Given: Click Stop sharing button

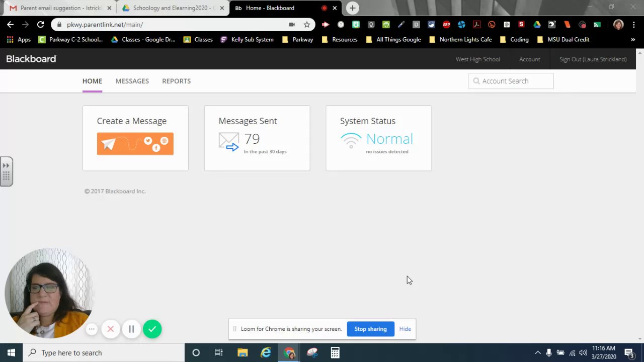Looking at the screenshot, I should 370,329.
